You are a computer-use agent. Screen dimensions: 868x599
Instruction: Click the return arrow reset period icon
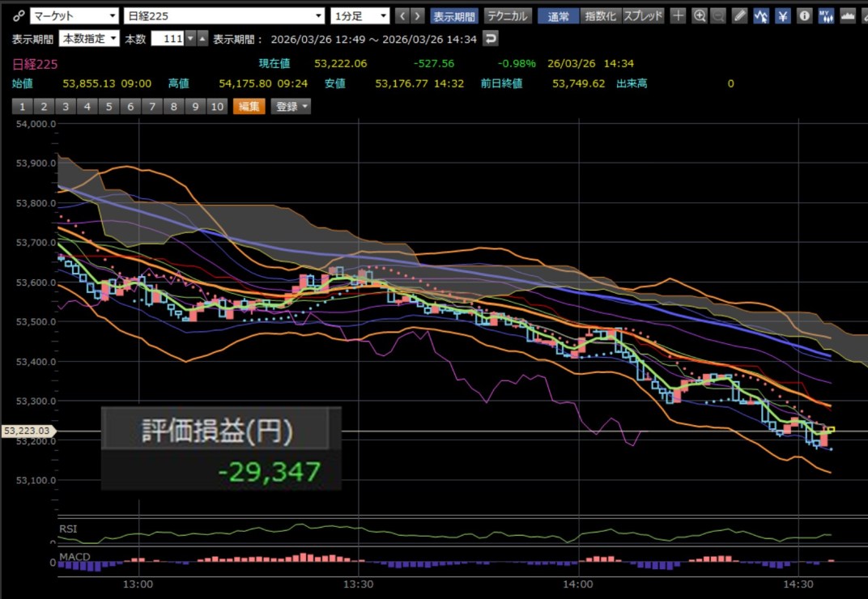click(491, 39)
